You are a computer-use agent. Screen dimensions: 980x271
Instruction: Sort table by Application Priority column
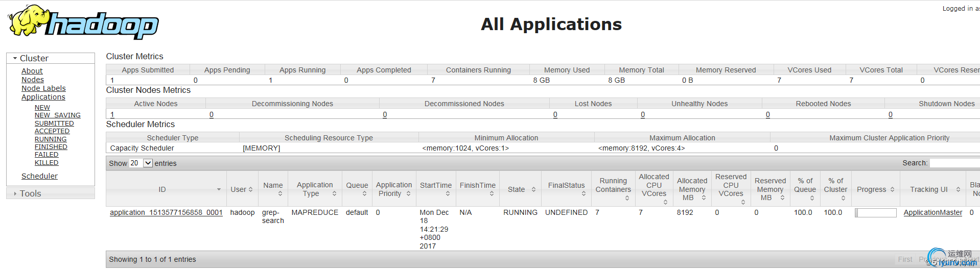click(x=394, y=189)
